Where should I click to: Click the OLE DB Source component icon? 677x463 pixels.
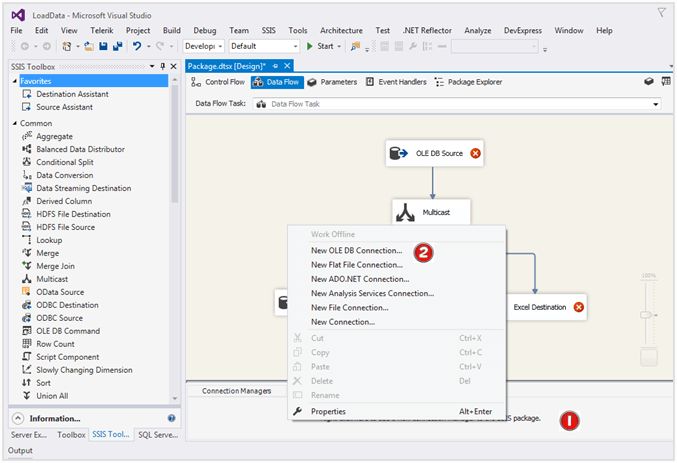(x=400, y=153)
